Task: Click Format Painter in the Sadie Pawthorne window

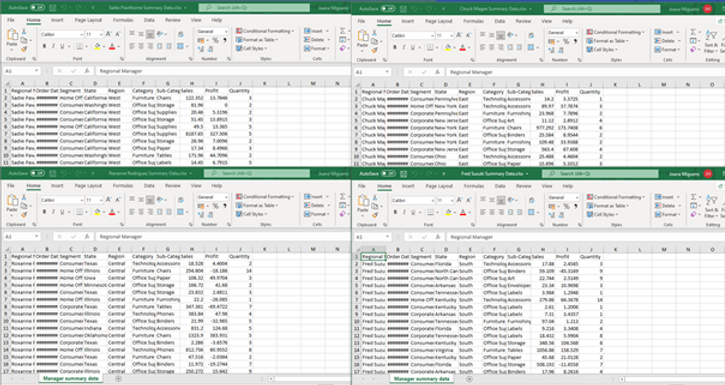Action: pos(24,48)
